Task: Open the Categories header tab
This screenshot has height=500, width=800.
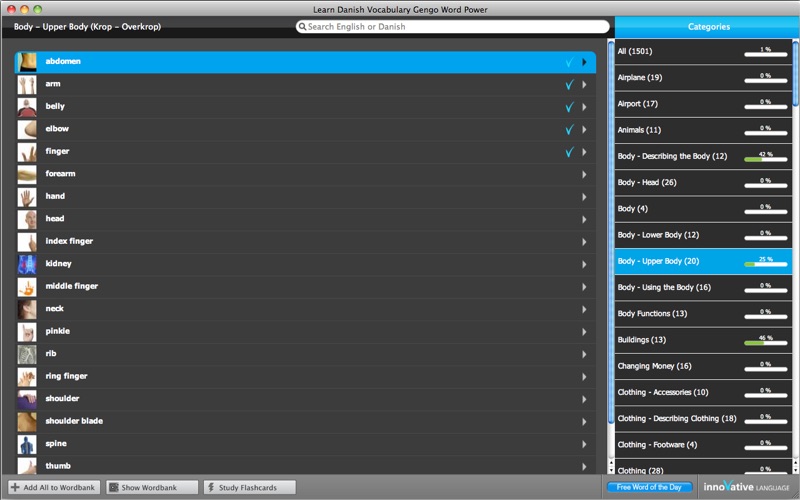Action: pos(708,27)
